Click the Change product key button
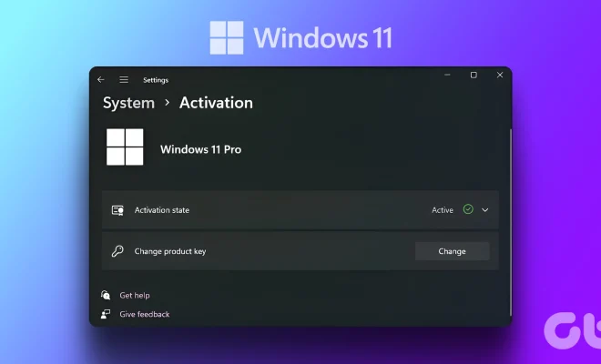Viewport: 601px width, 364px height. (453, 251)
